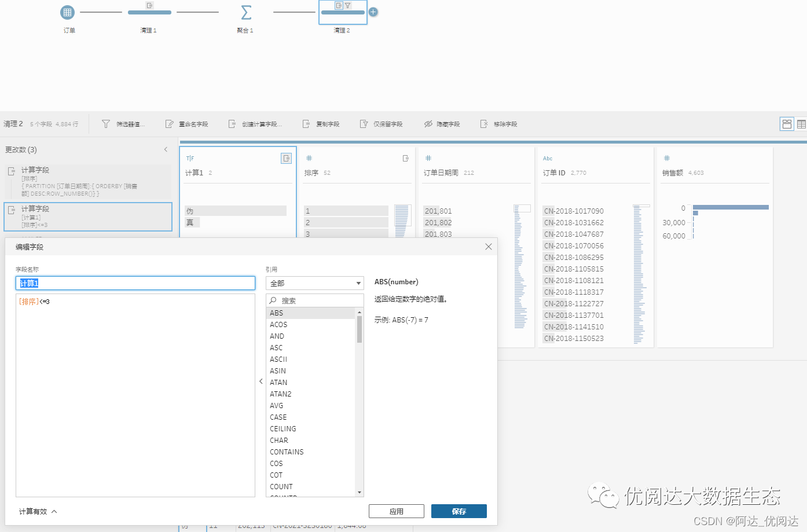
Task: Select value 真 in 计算1 card
Action: tap(192, 222)
